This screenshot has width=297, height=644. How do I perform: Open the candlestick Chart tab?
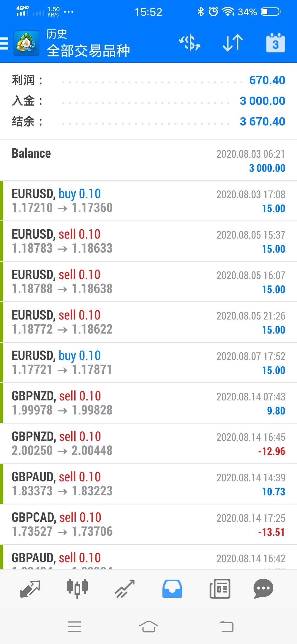coord(77,589)
